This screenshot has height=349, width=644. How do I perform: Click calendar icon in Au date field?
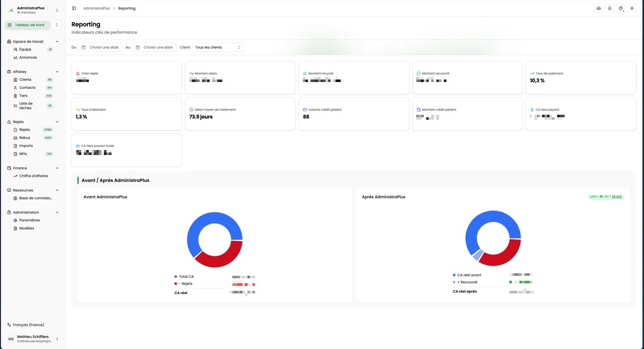click(138, 47)
